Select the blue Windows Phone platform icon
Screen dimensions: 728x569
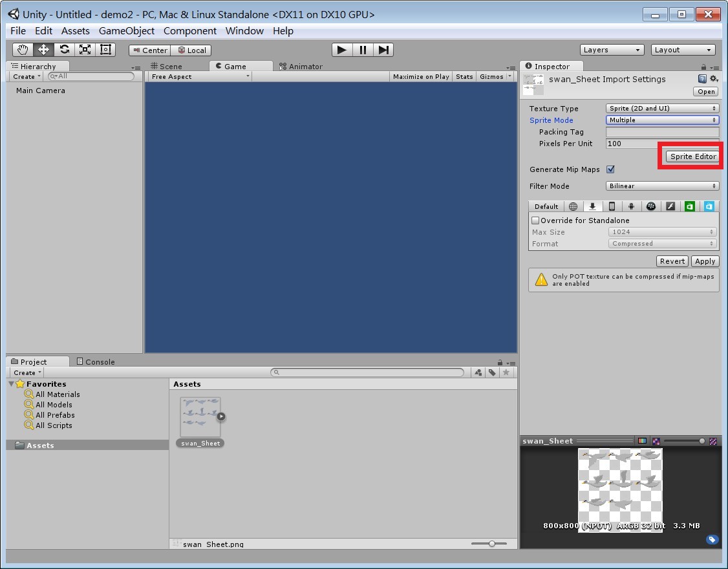pos(709,207)
